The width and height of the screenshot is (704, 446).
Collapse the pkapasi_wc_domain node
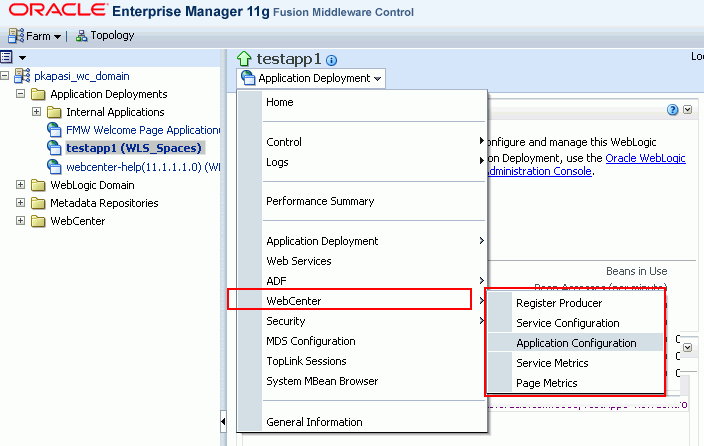(x=4, y=75)
